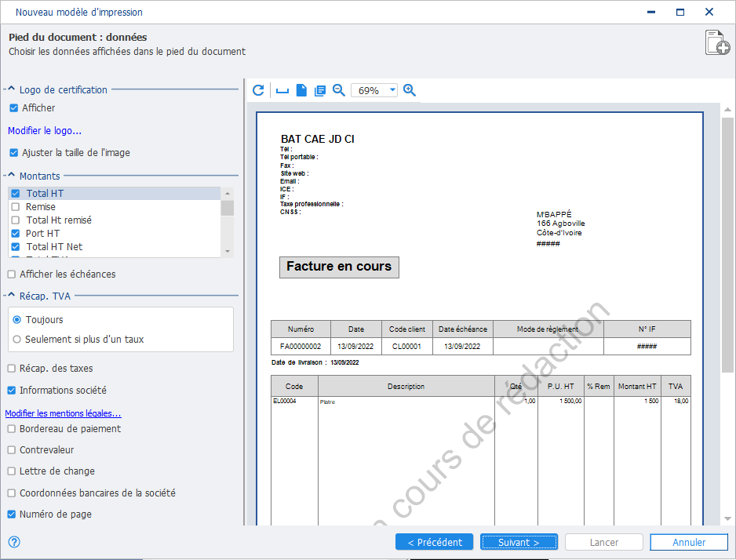736x560 pixels.
Task: Click the Montants list scrollbar thumb
Action: pyautogui.click(x=228, y=208)
